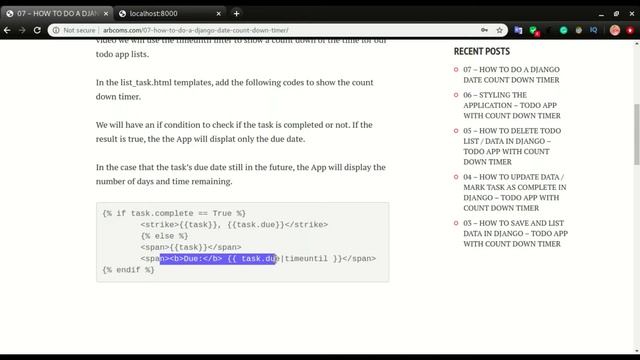640x360 pixels.
Task: Open the Chrome profile avatar
Action: 615,30
